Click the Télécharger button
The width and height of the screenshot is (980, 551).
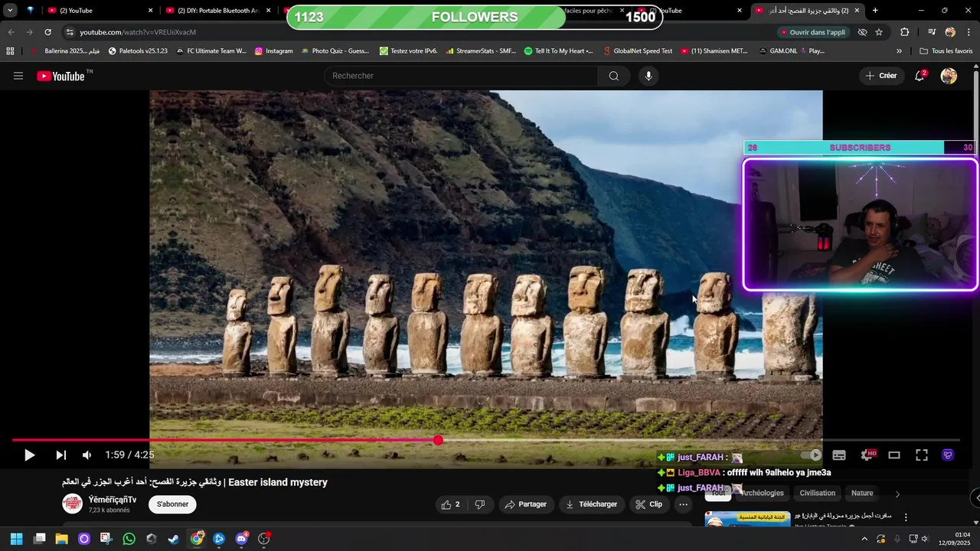pyautogui.click(x=591, y=504)
